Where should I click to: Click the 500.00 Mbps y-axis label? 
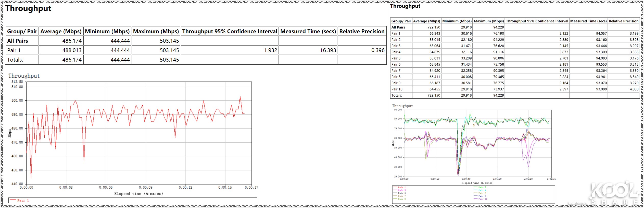[17, 100]
